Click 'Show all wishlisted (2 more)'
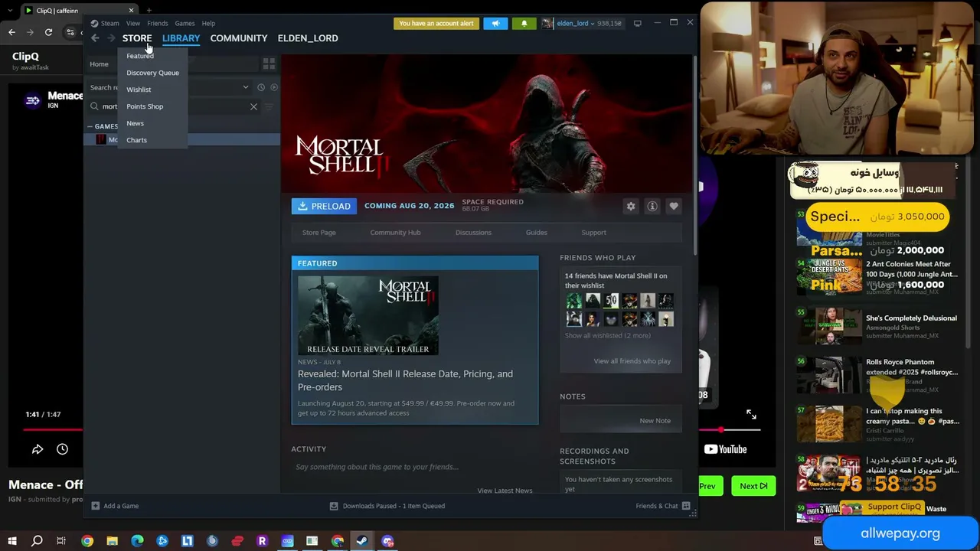The width and height of the screenshot is (980, 551). [x=608, y=335]
